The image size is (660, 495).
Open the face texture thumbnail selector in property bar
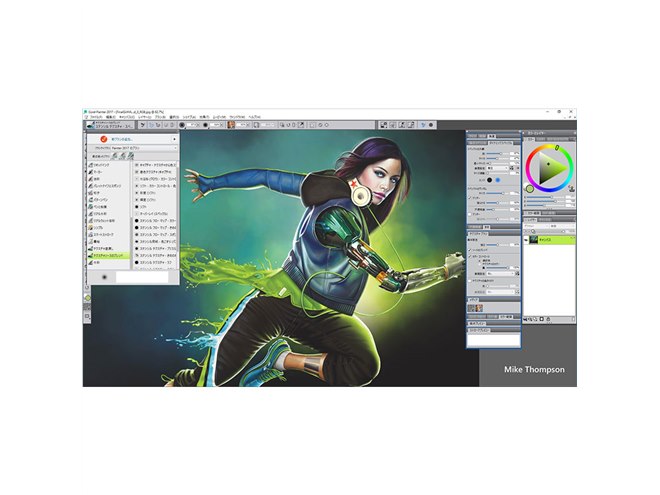coord(231,125)
